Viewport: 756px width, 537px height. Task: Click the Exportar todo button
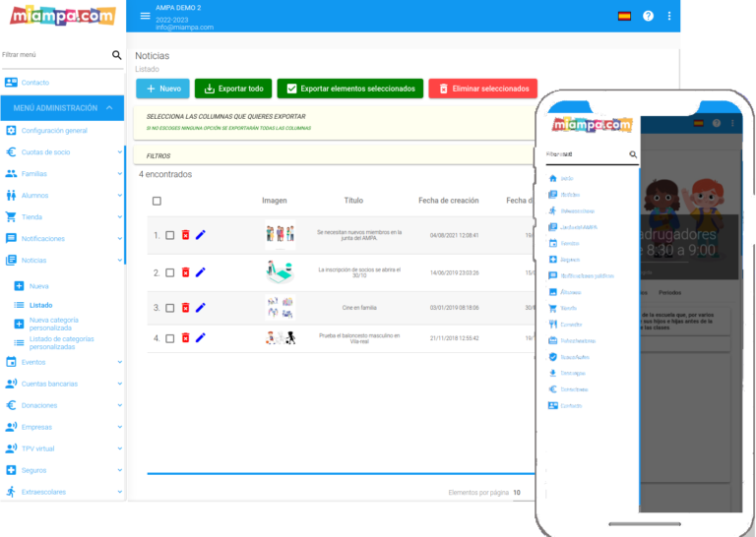[233, 89]
